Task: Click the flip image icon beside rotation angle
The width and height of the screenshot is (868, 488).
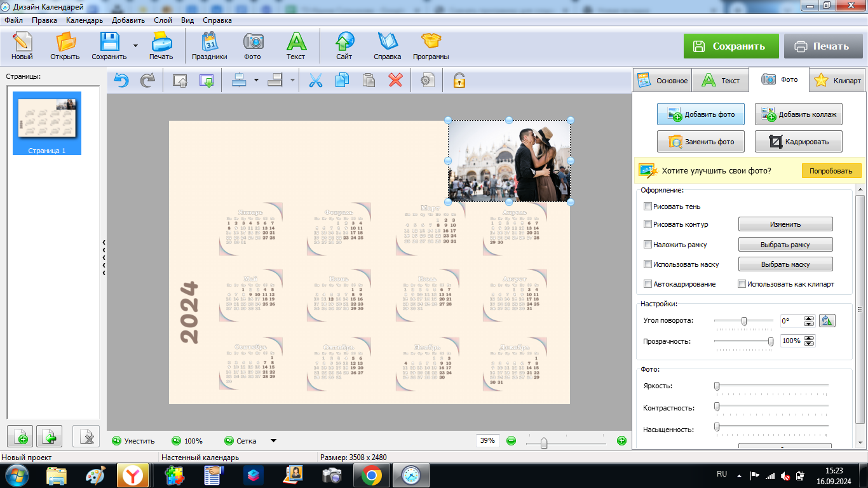Action: point(827,321)
